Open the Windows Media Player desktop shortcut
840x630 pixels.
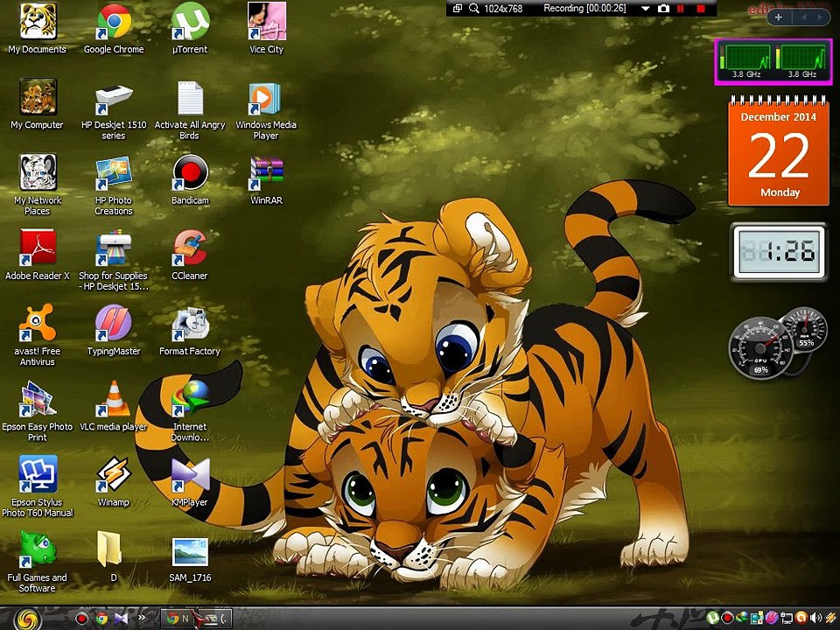(266, 109)
